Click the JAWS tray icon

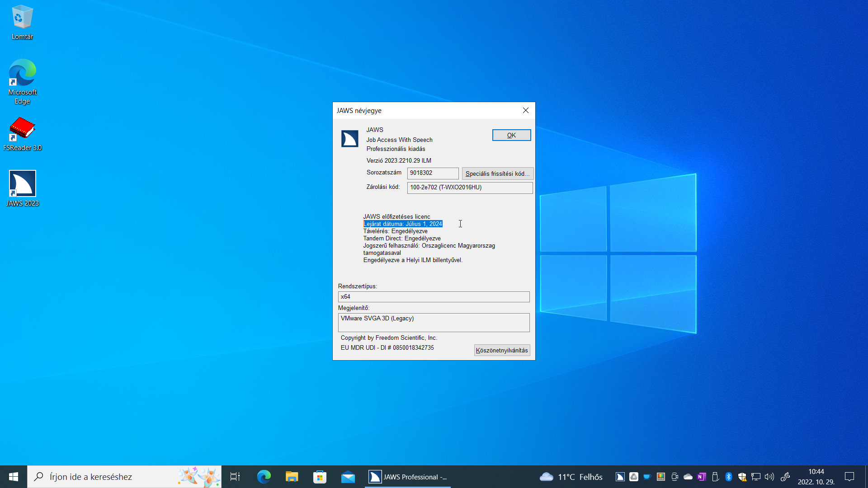tap(620, 477)
